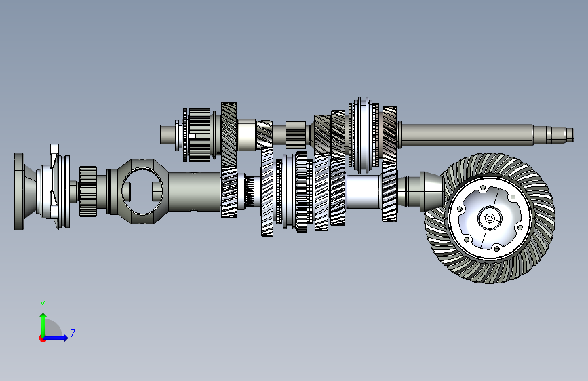Click the "Z" axis label
This screenshot has width=588, height=381.
pos(73,334)
